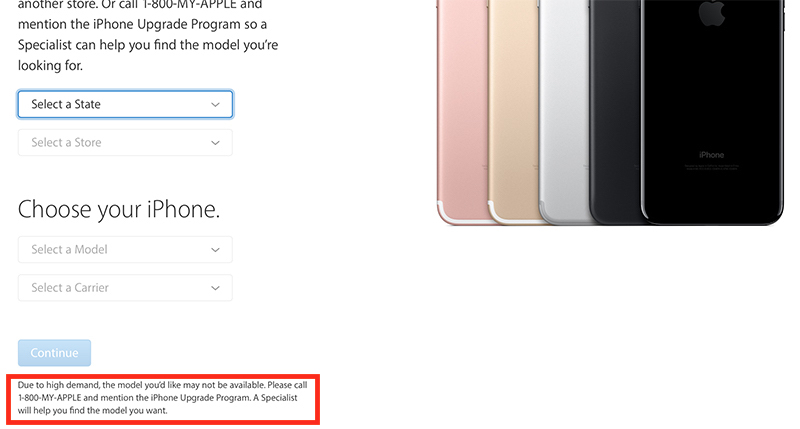
Task: Pick the gold iPhone image
Action: (x=513, y=112)
